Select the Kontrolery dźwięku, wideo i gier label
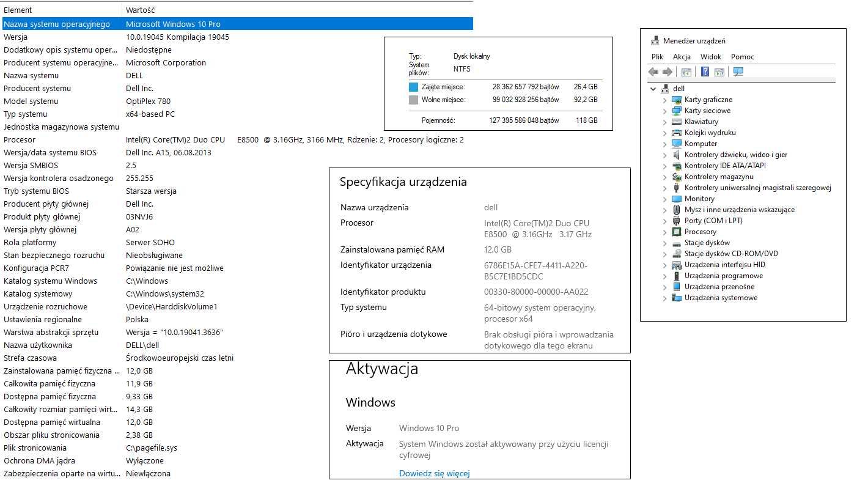This screenshot has width=868, height=483. [736, 155]
